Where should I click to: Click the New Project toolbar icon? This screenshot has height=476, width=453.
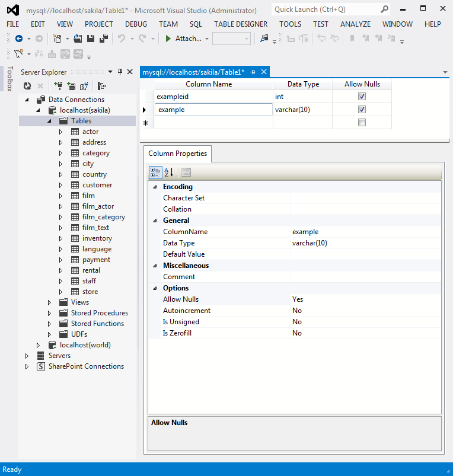pos(57,39)
